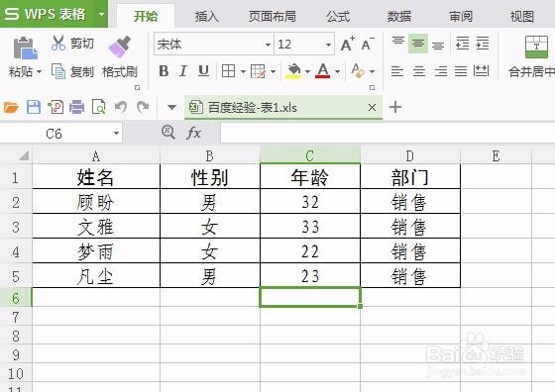This screenshot has height=392, width=555.
Task: Open the Paste dropdown arrow
Action: pos(40,71)
